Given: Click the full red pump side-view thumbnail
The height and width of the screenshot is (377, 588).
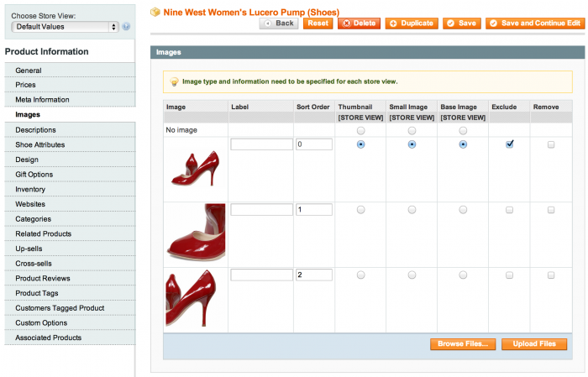Looking at the screenshot, I should click(x=196, y=169).
